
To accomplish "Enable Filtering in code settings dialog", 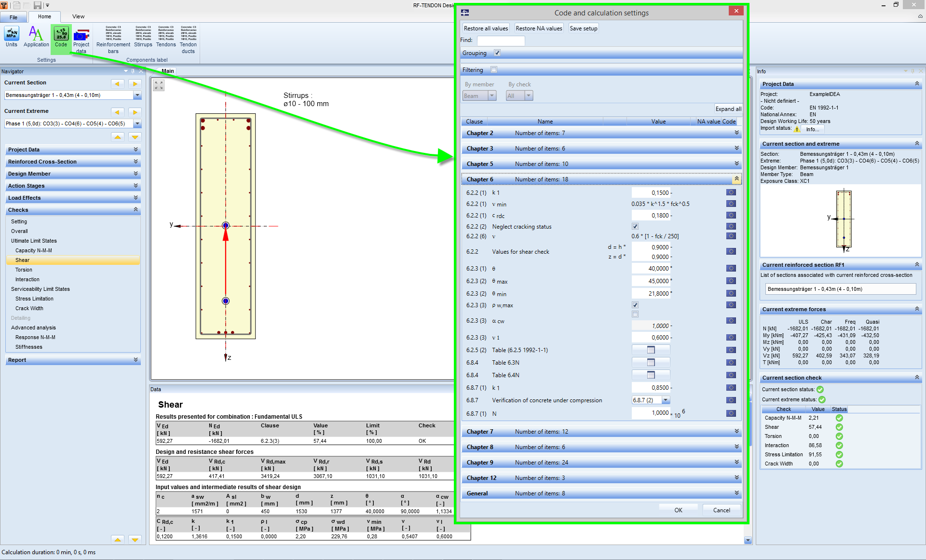I will pyautogui.click(x=494, y=69).
